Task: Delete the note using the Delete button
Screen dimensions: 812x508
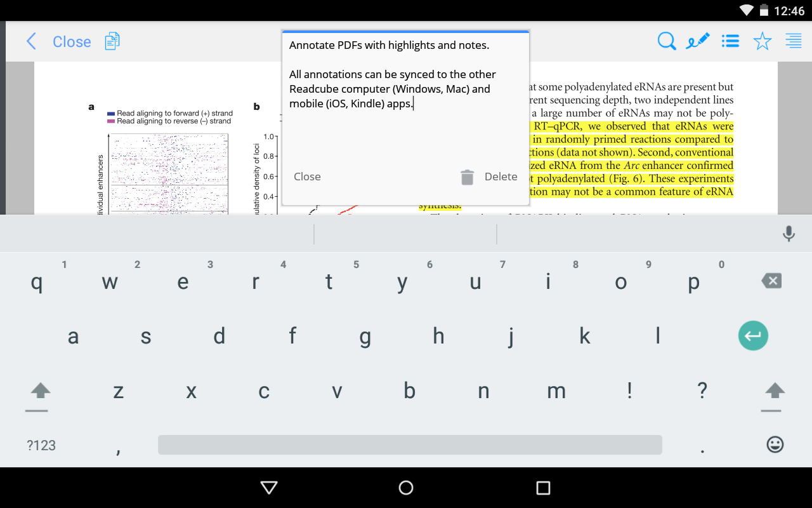Action: (501, 177)
